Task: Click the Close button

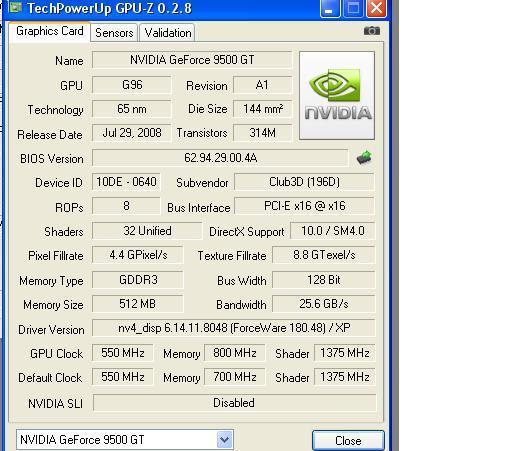Action: [348, 440]
